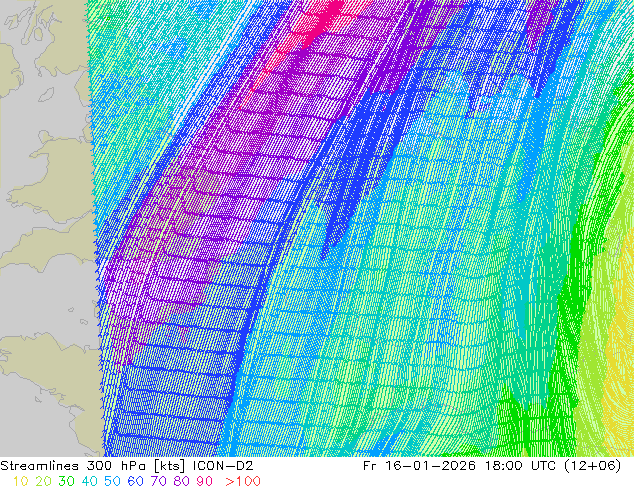Click the lime '20' knots legend value

[43, 481]
